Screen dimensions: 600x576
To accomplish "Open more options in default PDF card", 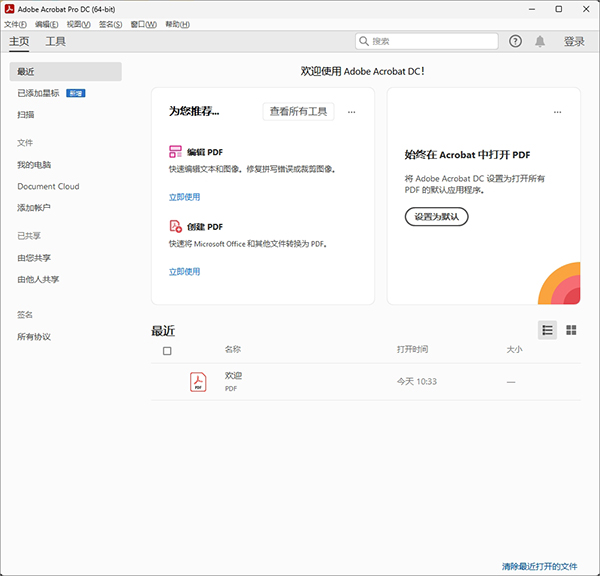I will [557, 112].
